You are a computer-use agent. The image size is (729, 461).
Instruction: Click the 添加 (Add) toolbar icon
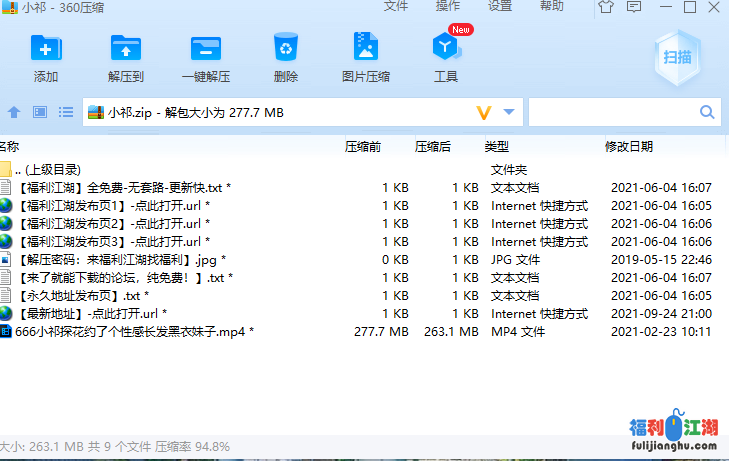coord(45,49)
